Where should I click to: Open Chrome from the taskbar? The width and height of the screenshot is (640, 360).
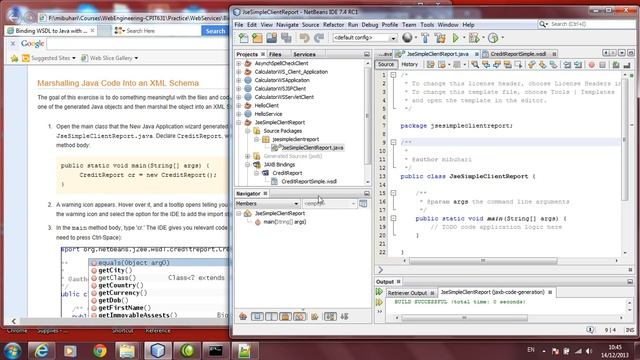100,351
